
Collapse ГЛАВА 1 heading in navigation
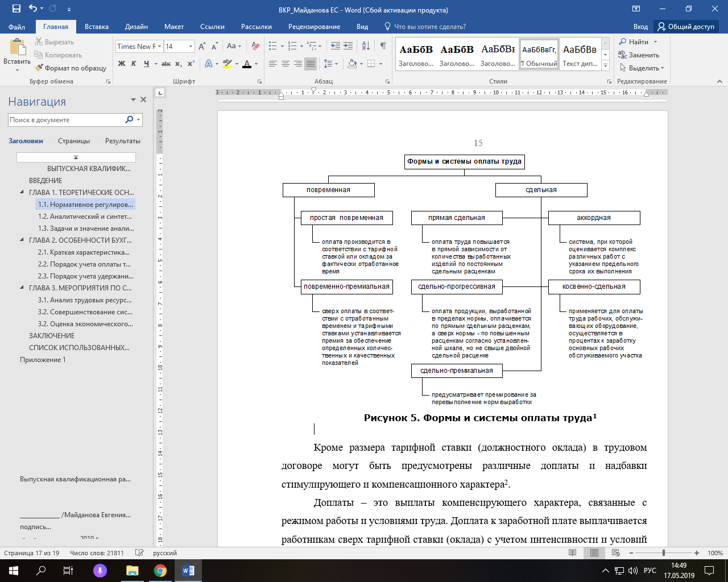[22, 193]
